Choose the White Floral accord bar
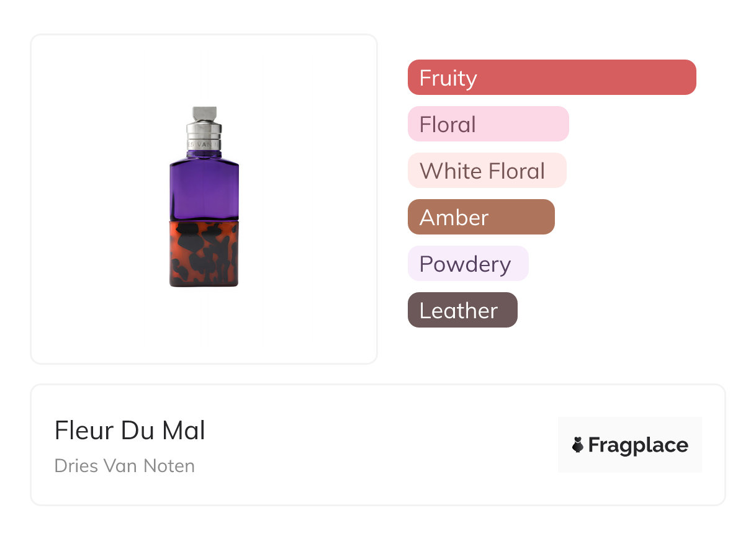This screenshot has width=756, height=536. [487, 171]
